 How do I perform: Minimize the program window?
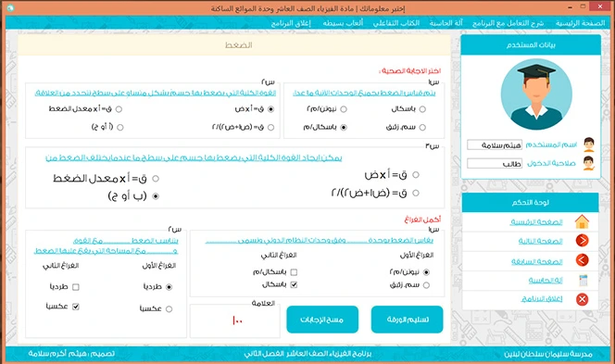click(x=570, y=7)
